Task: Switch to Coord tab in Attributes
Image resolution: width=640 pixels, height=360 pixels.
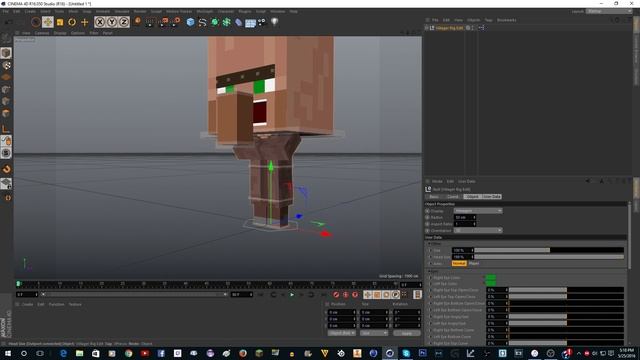Action: 453,197
